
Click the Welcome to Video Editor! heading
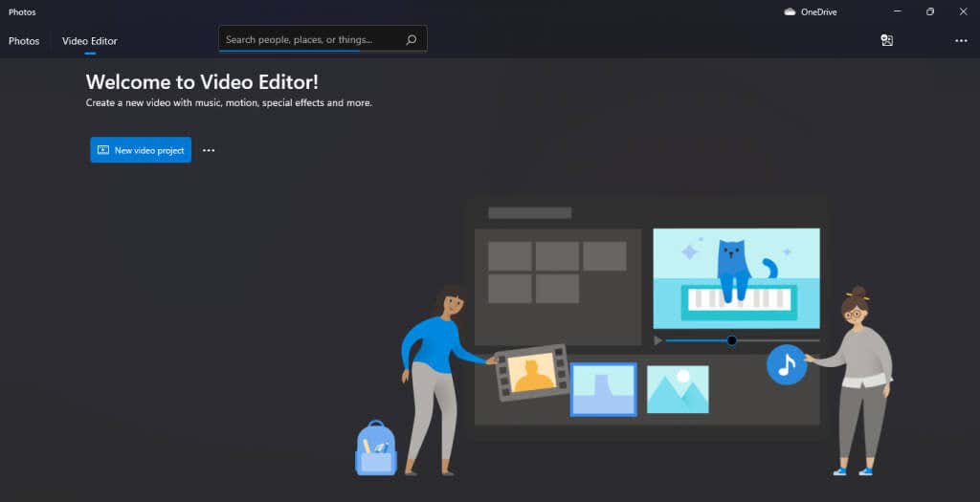(202, 82)
